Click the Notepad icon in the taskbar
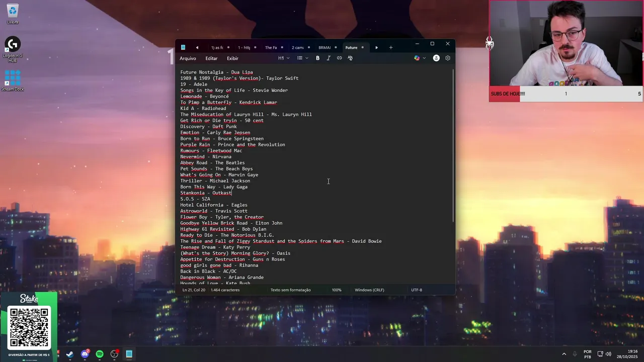 coord(129,354)
